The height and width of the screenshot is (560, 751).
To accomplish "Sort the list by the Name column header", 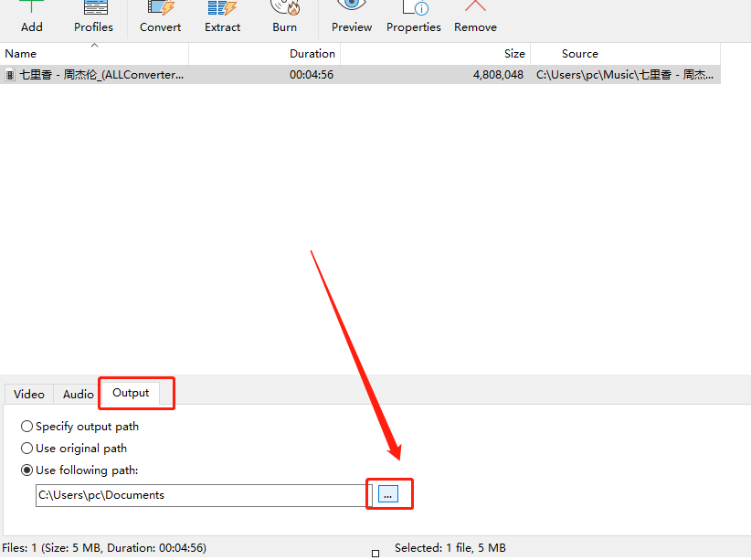I will [x=94, y=54].
